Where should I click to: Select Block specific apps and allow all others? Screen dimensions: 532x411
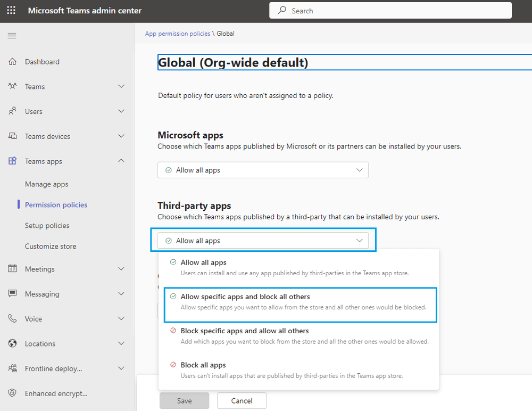tap(300, 336)
